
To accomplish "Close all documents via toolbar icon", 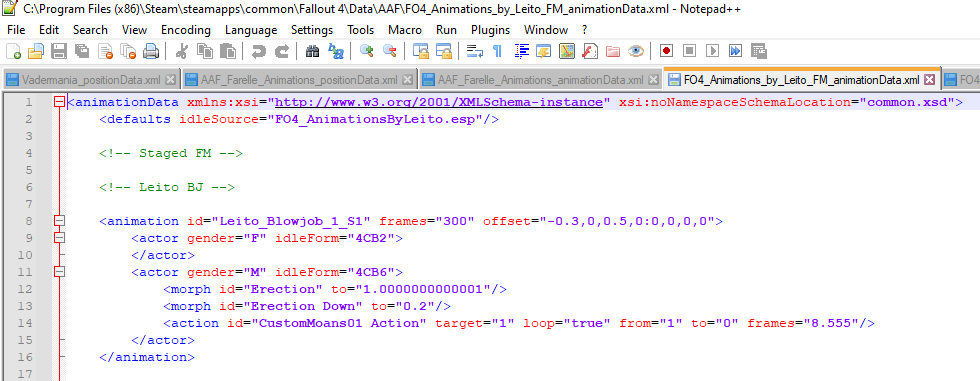I will coord(128,51).
